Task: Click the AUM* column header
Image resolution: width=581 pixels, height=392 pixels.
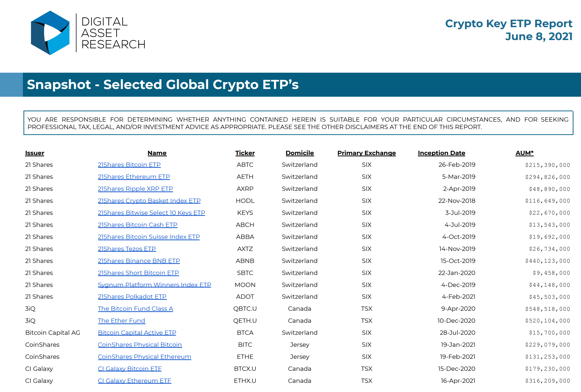Action: [x=524, y=153]
